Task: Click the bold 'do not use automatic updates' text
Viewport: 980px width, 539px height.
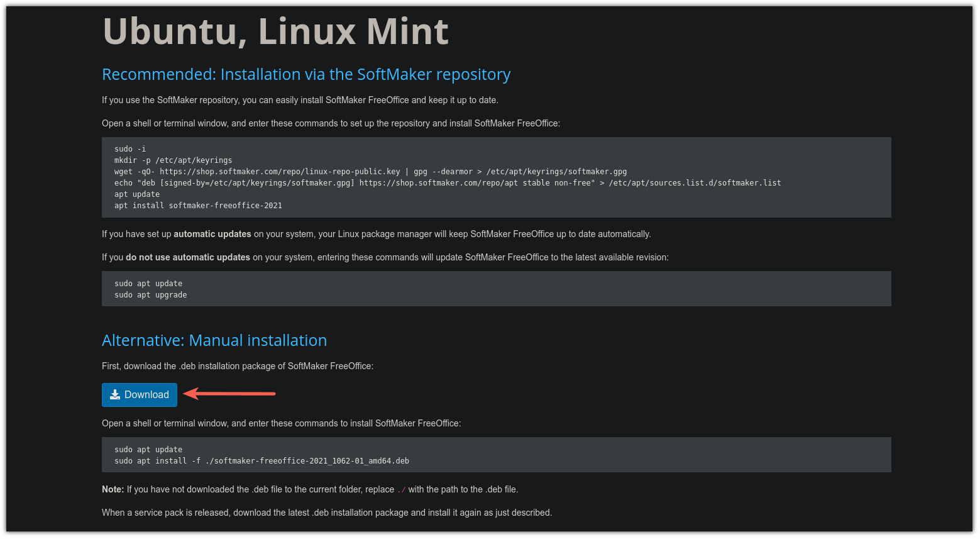Action: click(x=187, y=257)
